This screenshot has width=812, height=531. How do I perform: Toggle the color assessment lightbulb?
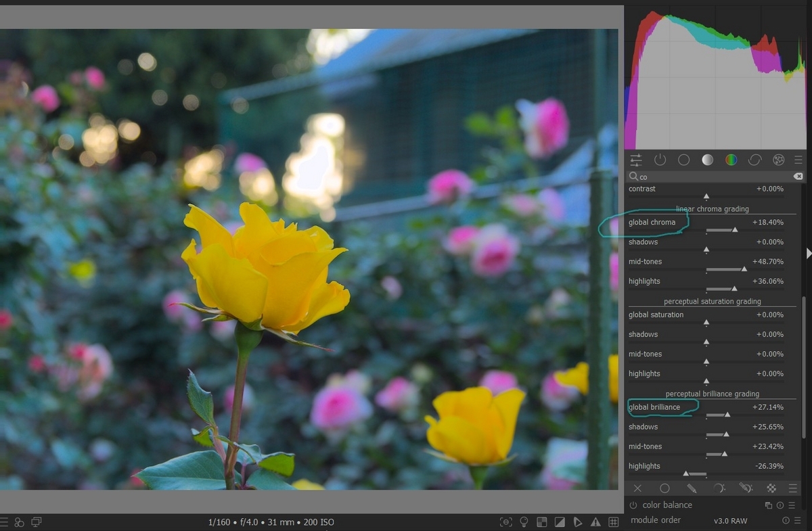[524, 522]
